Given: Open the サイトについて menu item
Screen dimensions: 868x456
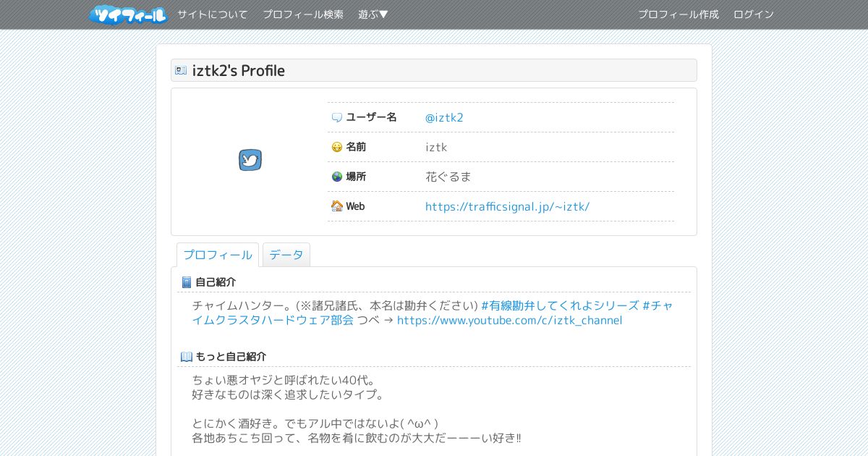Looking at the screenshot, I should click(213, 14).
